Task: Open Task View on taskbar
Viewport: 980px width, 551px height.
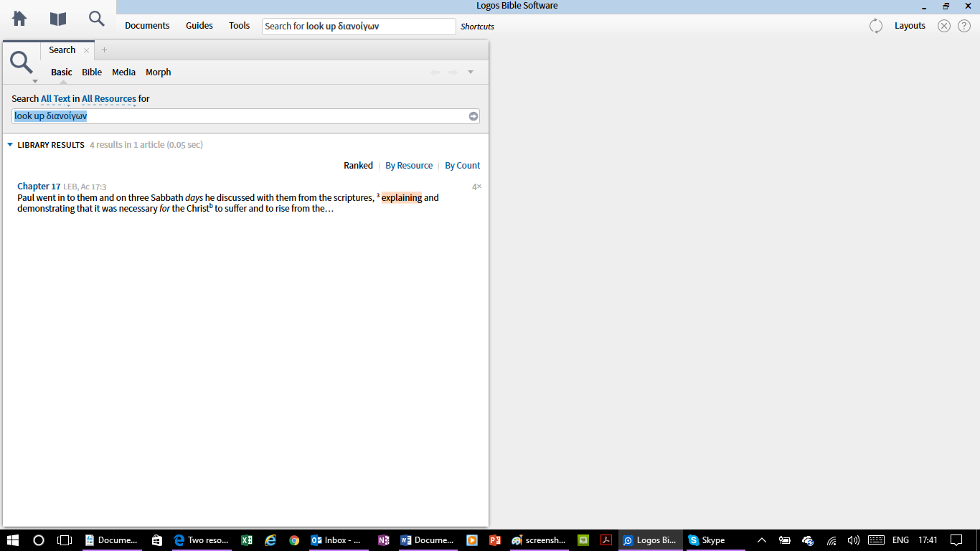Action: [65, 540]
